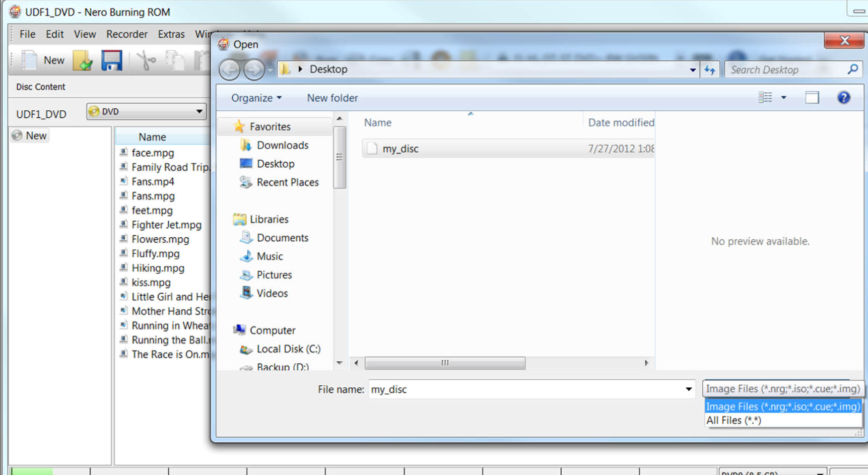
Task: Click the blue Save floppy disk icon
Action: point(111,60)
